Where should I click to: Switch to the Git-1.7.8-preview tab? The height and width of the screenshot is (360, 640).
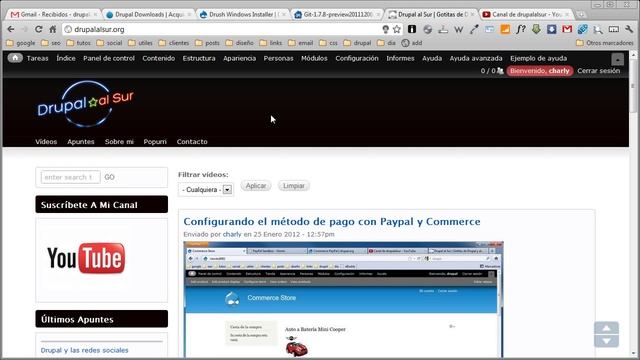(337, 14)
